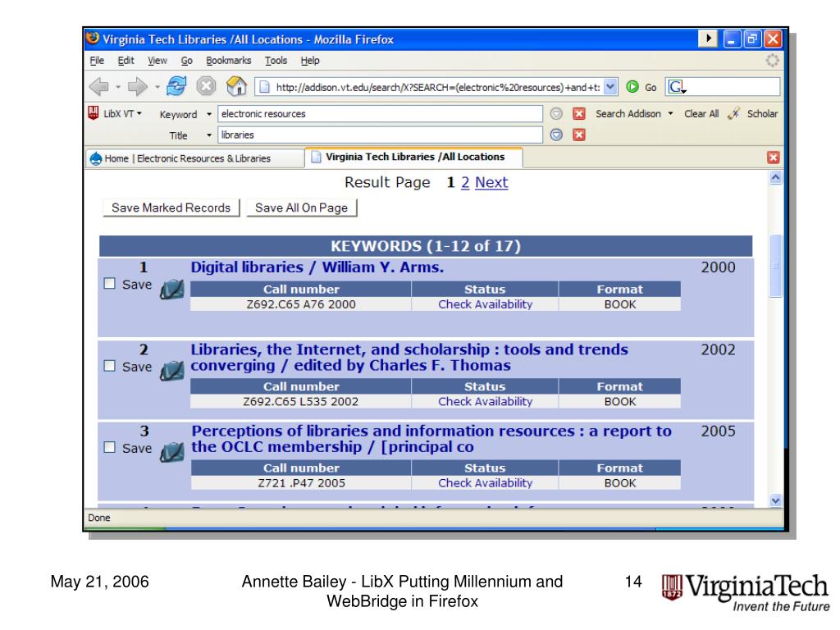Click the Keyword field containing electronic resources
840x630 pixels.
tap(381, 113)
